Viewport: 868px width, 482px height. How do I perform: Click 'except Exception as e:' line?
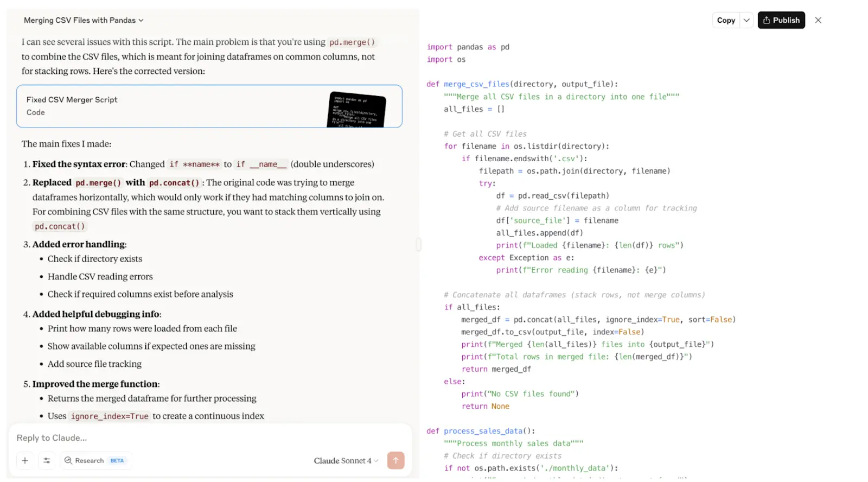tap(526, 257)
